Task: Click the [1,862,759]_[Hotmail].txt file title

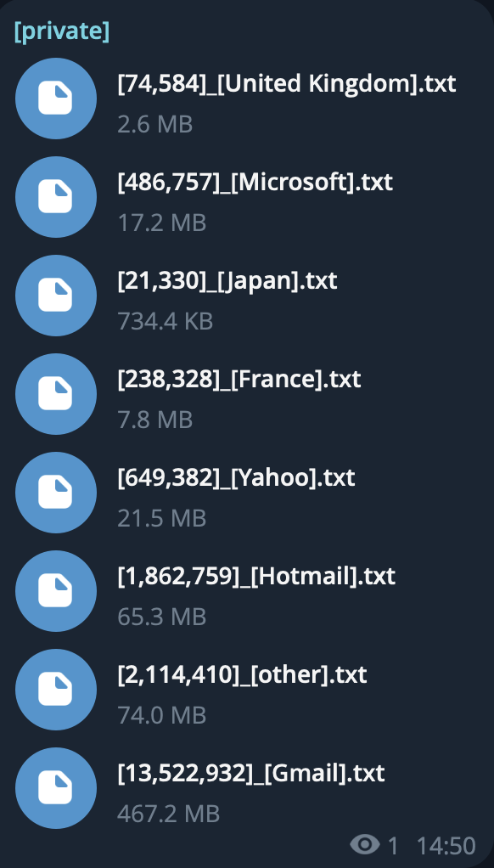Action: [256, 577]
